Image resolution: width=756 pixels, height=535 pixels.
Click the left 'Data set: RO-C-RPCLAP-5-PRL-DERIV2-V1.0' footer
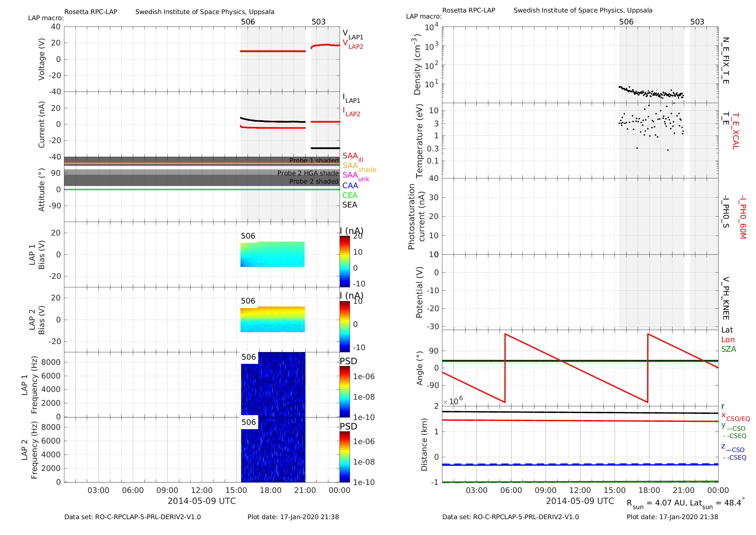tap(132, 517)
